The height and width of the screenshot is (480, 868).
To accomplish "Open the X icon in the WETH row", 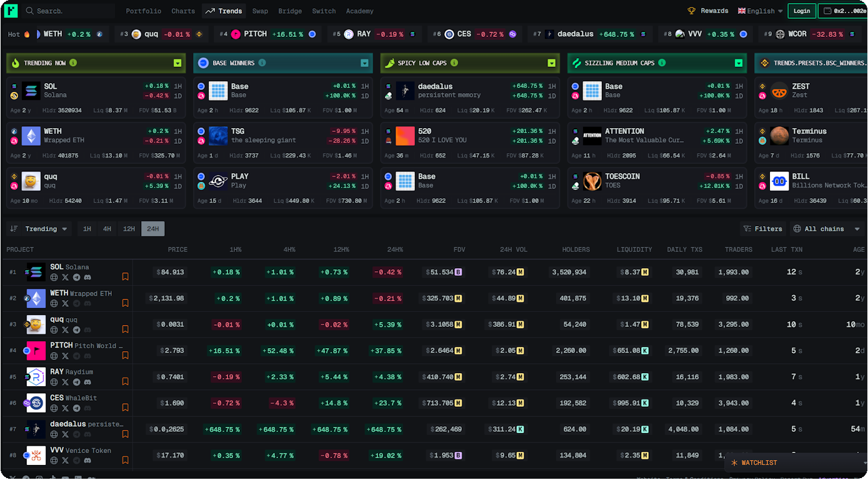I will [x=66, y=303].
